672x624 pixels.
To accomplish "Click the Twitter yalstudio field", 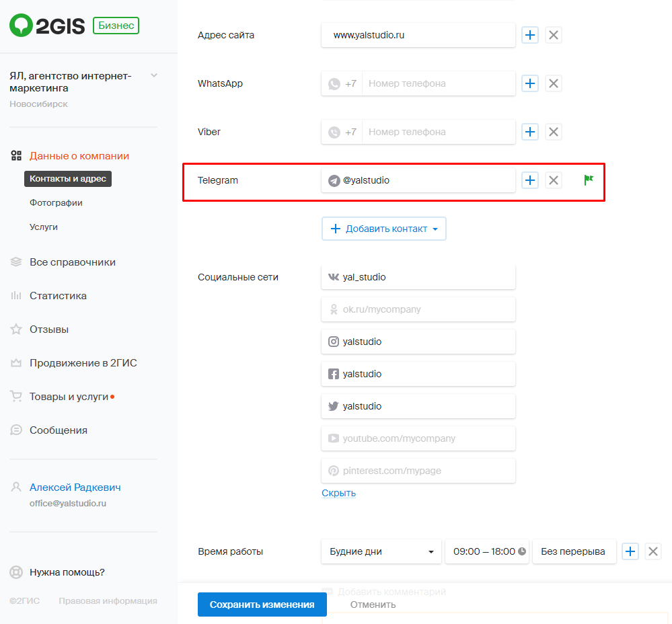I will 418,406.
